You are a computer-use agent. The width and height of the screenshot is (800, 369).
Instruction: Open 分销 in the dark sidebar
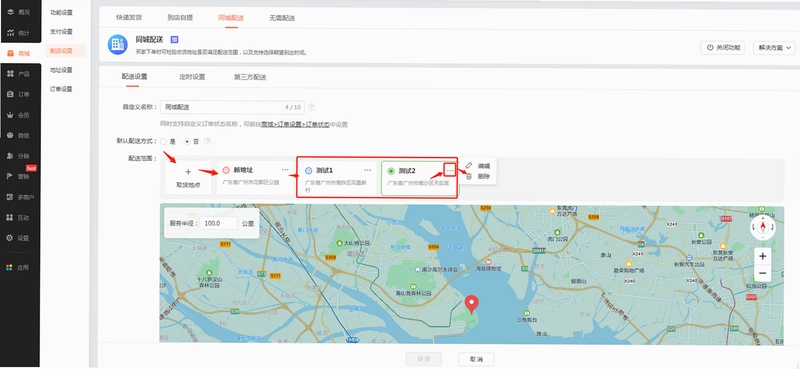(x=19, y=156)
